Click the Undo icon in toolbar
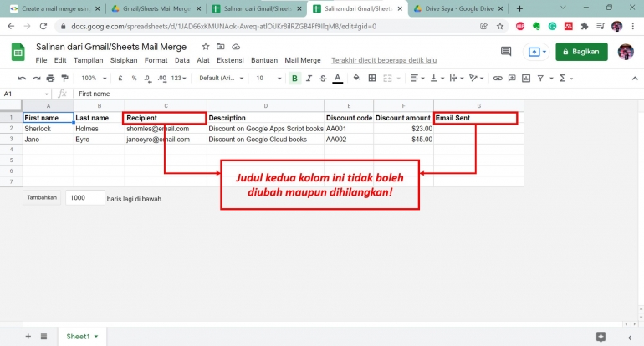The height and width of the screenshot is (346, 644). (x=23, y=78)
